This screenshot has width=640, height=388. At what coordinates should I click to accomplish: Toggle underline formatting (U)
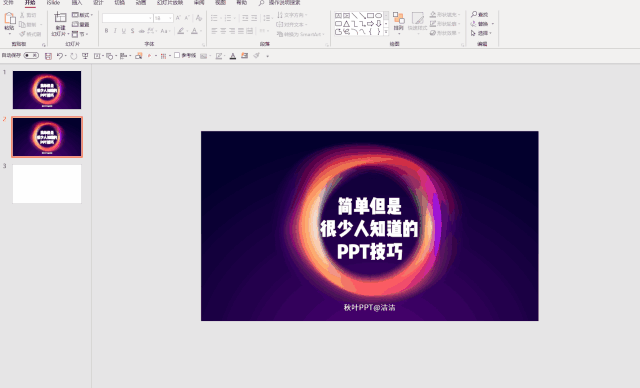(124, 31)
